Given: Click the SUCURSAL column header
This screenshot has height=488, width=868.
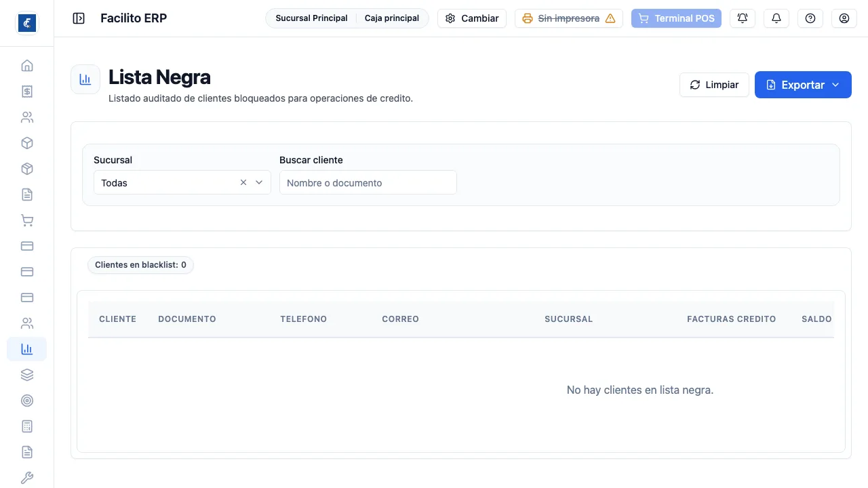Looking at the screenshot, I should pos(569,319).
